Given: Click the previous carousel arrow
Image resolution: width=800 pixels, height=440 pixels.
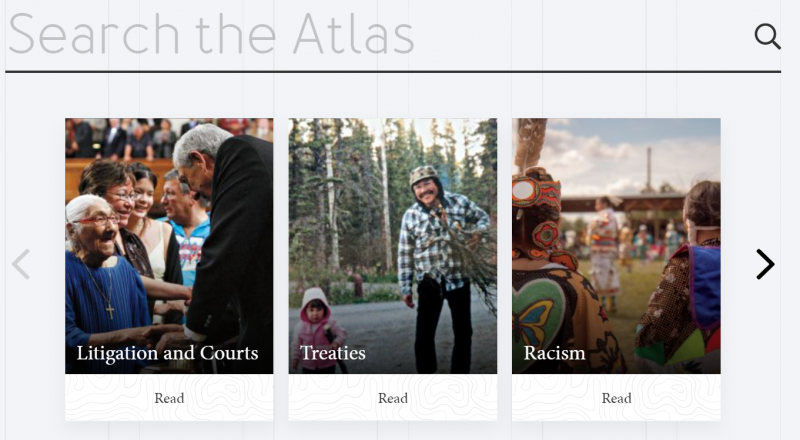Looking at the screenshot, I should [x=21, y=264].
